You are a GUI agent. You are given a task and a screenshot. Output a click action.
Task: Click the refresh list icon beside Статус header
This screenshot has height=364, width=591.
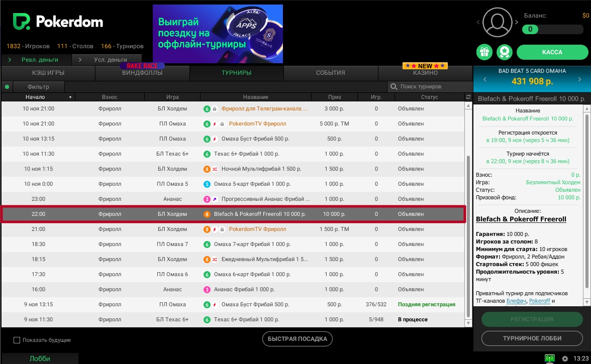pos(468,97)
